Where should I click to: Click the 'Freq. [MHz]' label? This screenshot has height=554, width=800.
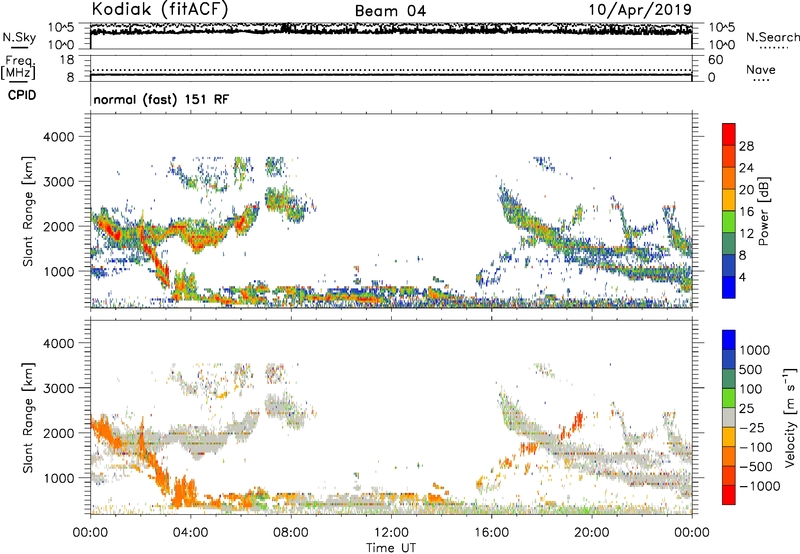coord(18,67)
